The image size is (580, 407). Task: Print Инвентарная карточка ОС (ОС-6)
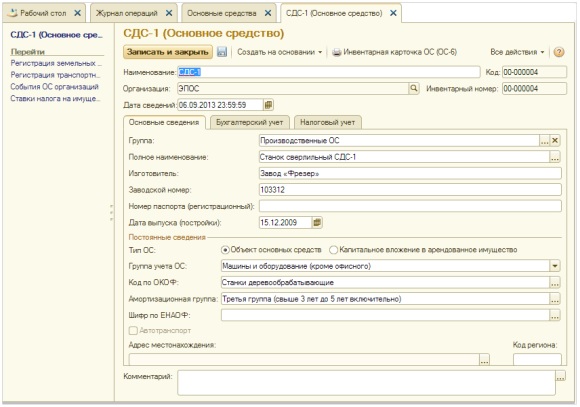tap(395, 52)
